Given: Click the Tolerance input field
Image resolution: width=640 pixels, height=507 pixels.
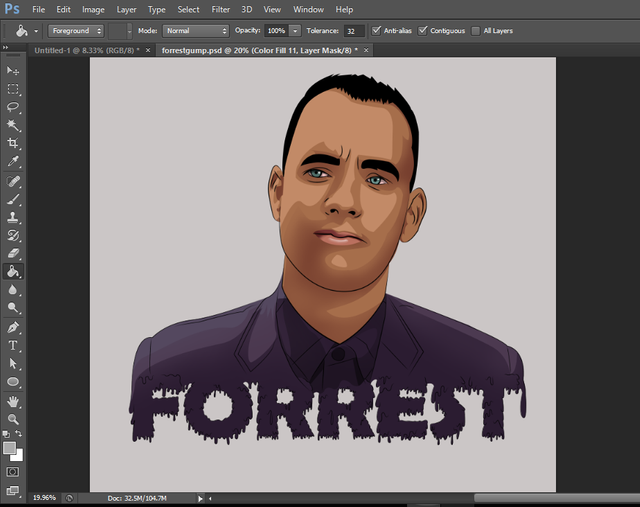Looking at the screenshot, I should tap(353, 31).
